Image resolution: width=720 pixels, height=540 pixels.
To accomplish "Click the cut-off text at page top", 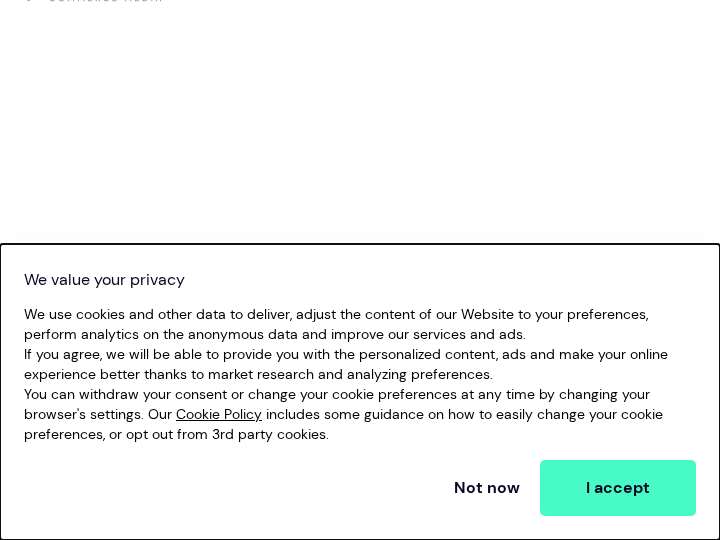I will [x=106, y=1].
